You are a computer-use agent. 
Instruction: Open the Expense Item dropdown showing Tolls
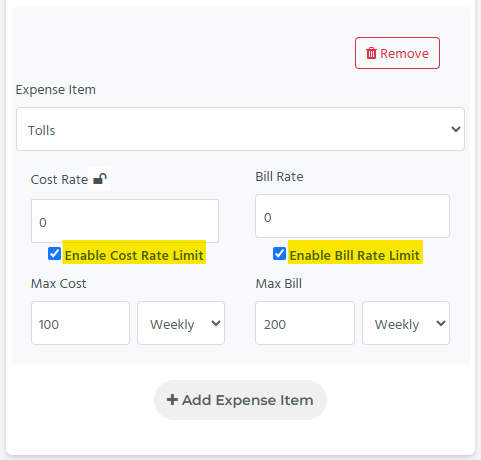(x=240, y=129)
